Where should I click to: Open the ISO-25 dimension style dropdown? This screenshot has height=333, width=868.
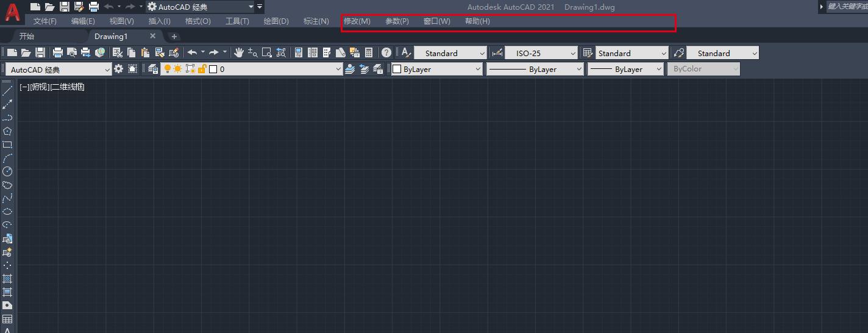coord(541,53)
